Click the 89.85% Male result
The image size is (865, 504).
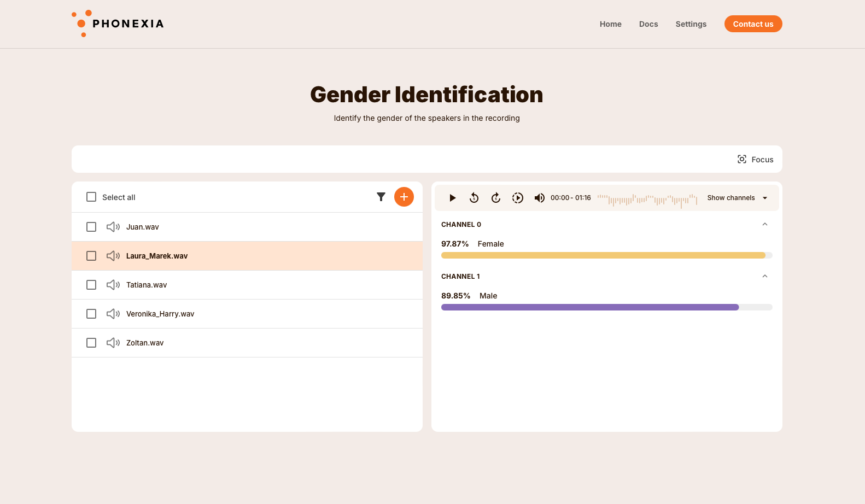[x=469, y=296]
